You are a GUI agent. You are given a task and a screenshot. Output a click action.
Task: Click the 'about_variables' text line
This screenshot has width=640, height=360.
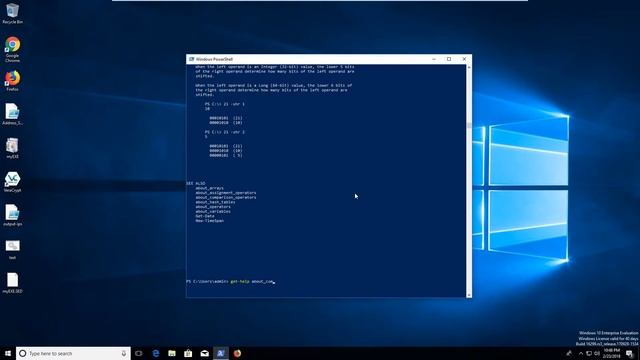pyautogui.click(x=213, y=211)
